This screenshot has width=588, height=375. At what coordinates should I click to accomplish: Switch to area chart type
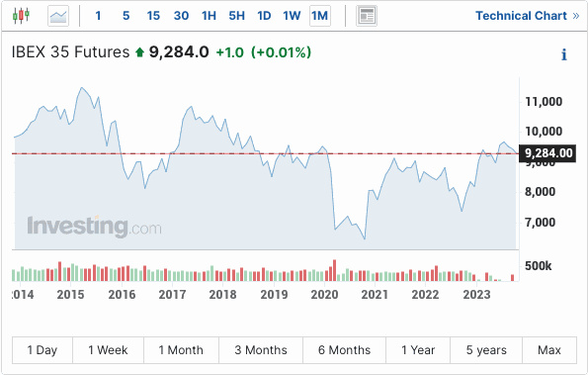point(58,16)
